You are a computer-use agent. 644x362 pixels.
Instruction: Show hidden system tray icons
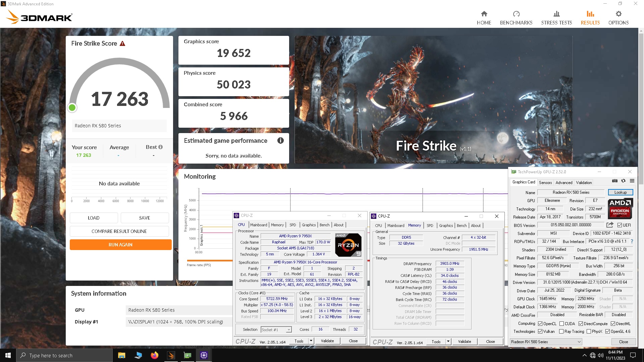(584, 355)
